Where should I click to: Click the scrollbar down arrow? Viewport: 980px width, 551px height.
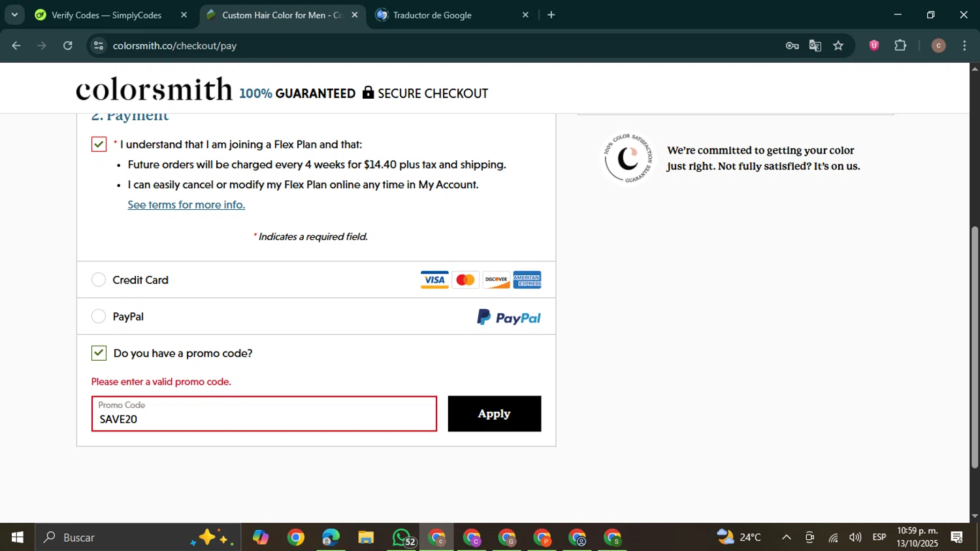pyautogui.click(x=975, y=516)
